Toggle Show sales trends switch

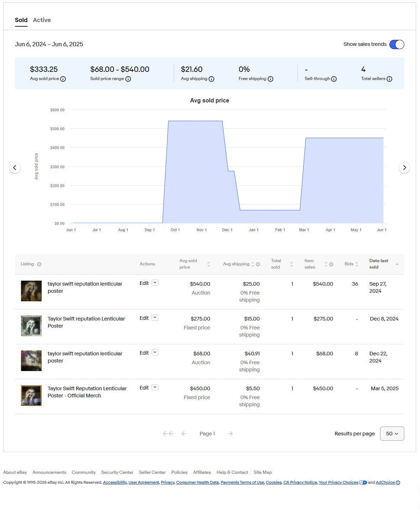[397, 44]
